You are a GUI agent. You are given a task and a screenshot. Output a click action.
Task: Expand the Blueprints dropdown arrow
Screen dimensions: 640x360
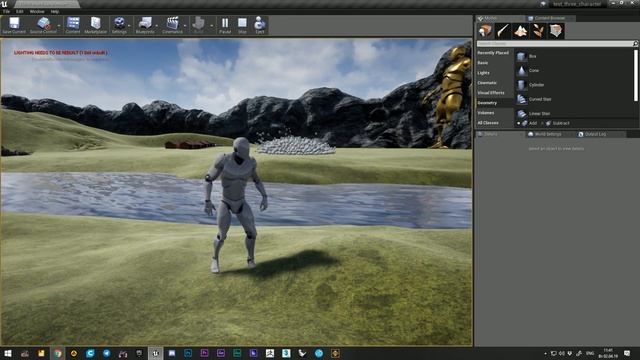tap(157, 26)
